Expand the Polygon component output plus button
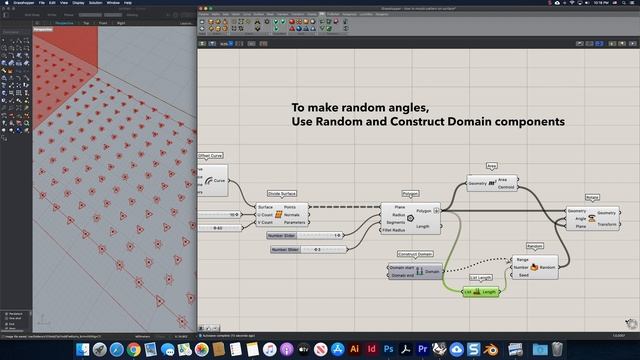The image size is (640, 360). tap(436, 211)
